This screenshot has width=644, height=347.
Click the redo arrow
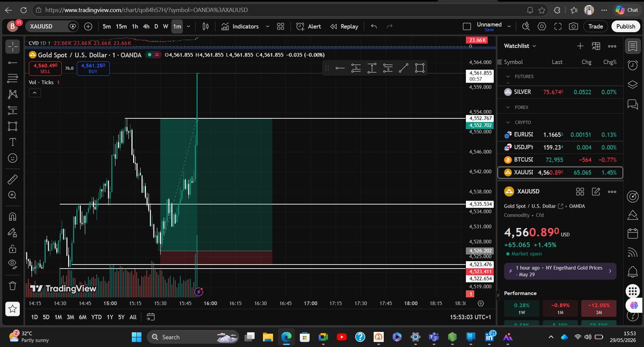(x=390, y=26)
